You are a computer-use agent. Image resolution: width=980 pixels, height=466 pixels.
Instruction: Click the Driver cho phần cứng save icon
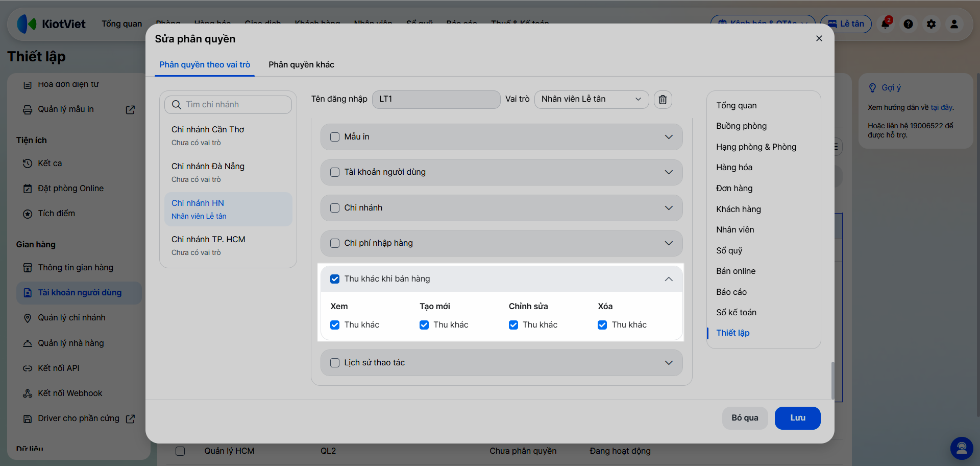click(x=28, y=418)
